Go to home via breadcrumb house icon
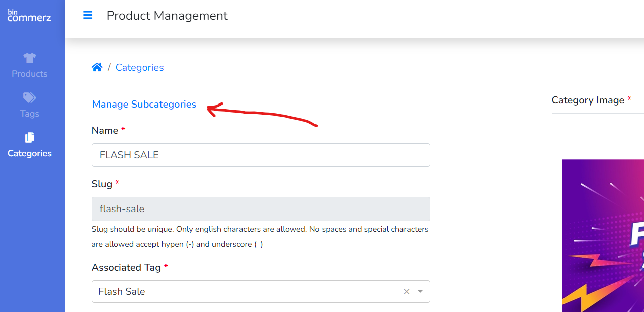 click(97, 67)
